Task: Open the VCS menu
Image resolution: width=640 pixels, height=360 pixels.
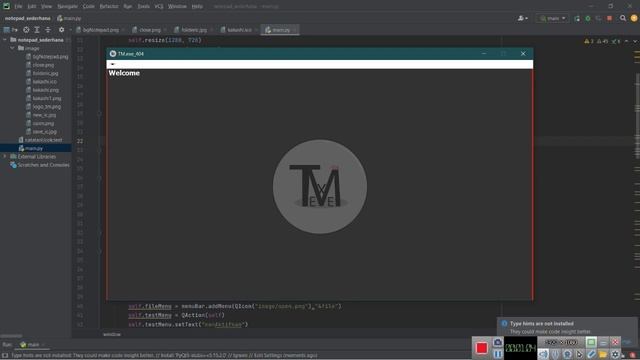Action: pos(159,7)
